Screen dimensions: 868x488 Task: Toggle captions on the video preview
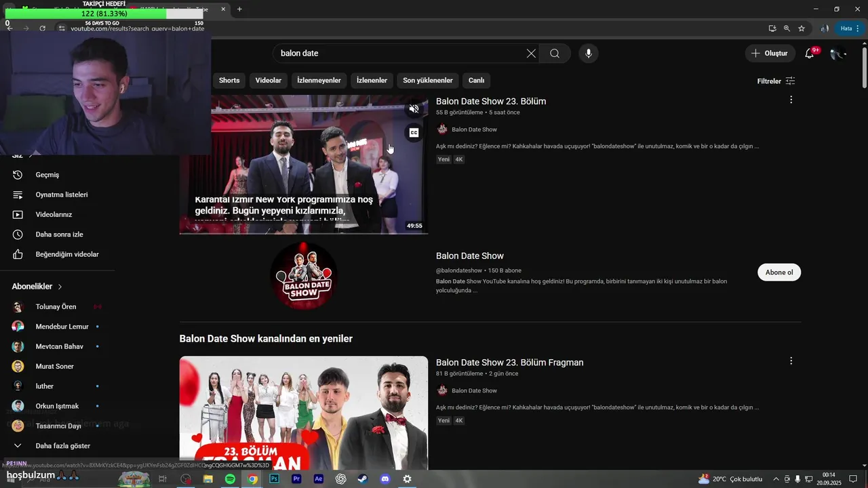point(414,133)
